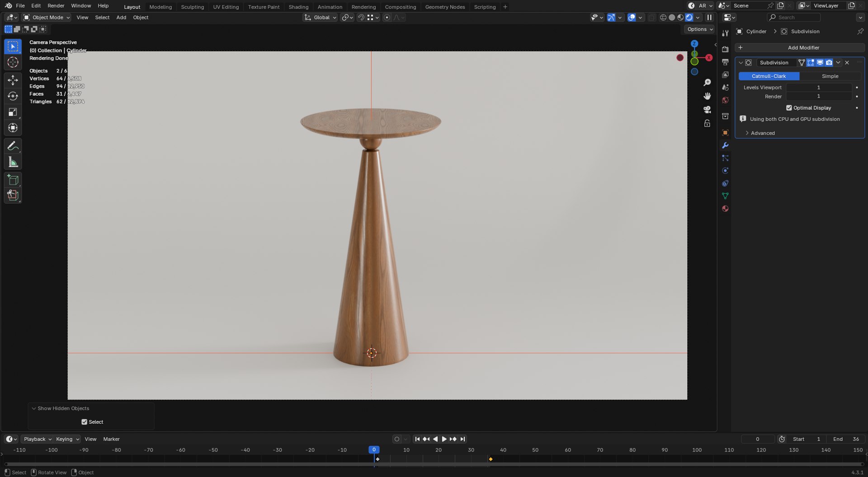Select Simple subdivision type
The image size is (868, 477).
pos(830,76)
